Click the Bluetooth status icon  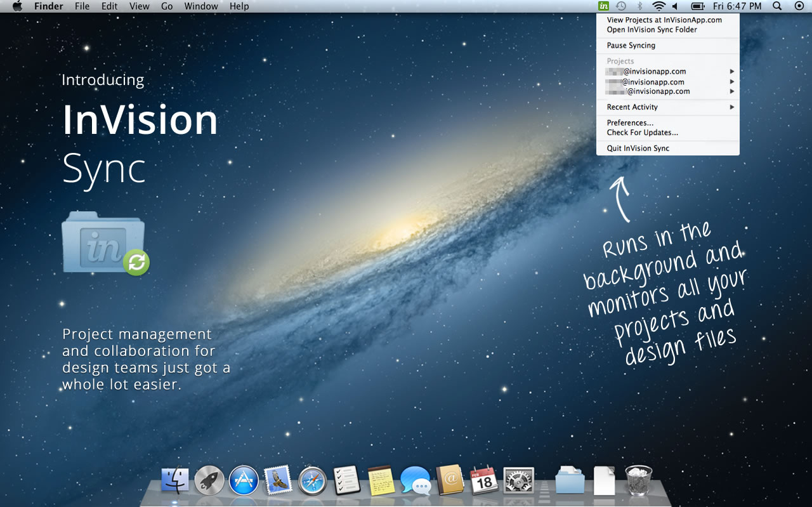coord(640,6)
